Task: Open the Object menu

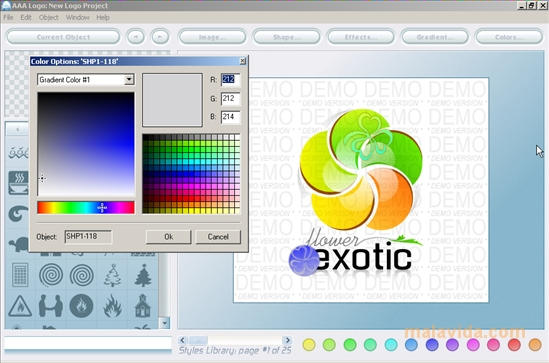Action: [x=49, y=17]
